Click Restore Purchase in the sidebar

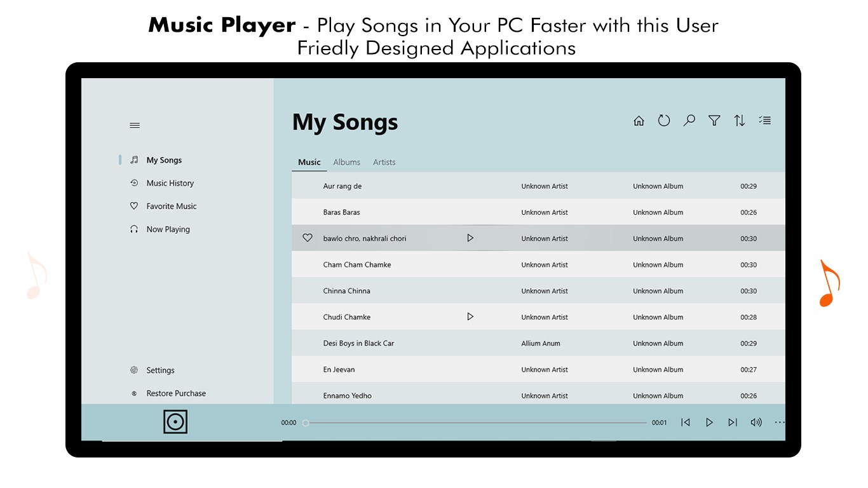(176, 393)
